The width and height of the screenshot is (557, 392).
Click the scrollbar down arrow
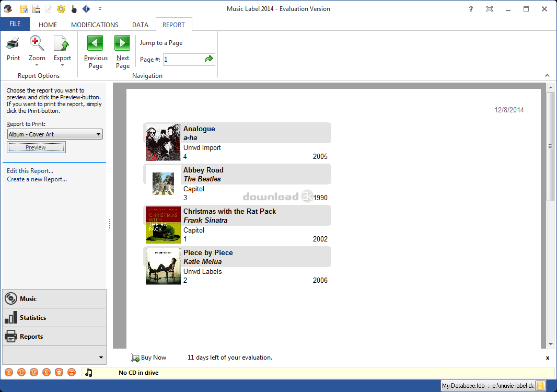pos(551,344)
